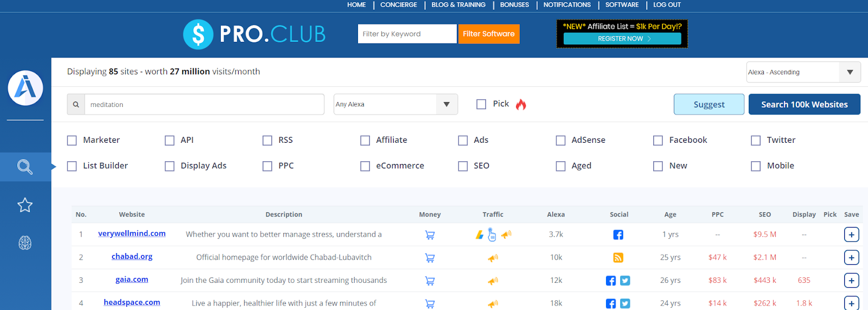Click the Alexa column header

pos(556,214)
